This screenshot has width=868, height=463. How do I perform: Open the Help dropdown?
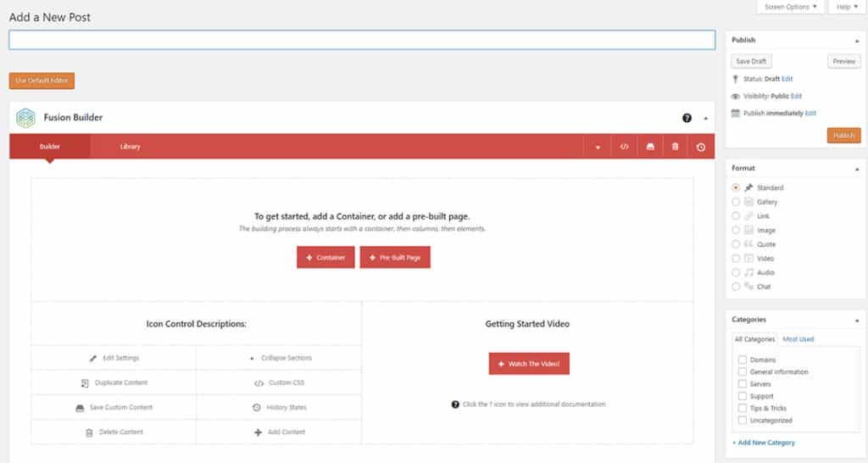coord(847,7)
